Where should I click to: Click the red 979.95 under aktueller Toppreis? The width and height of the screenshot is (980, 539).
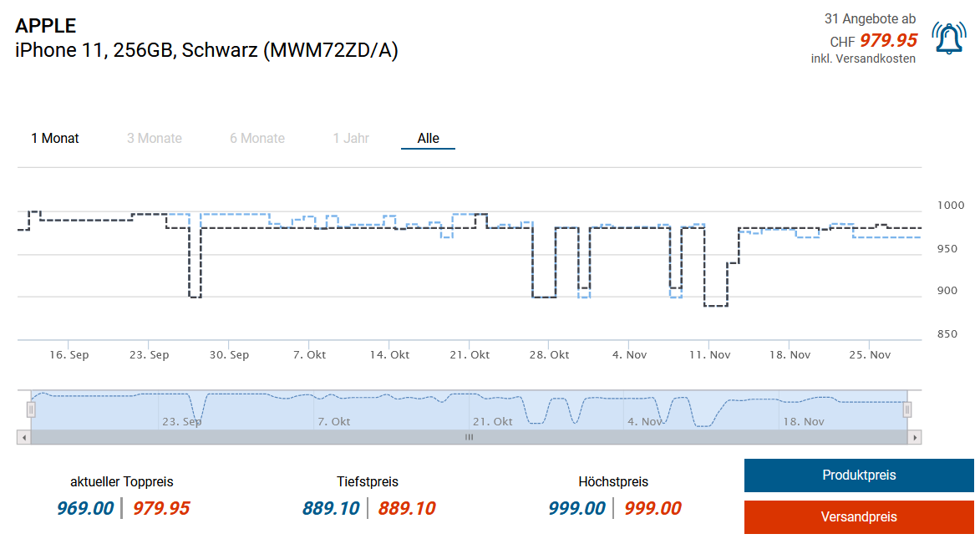point(161,508)
